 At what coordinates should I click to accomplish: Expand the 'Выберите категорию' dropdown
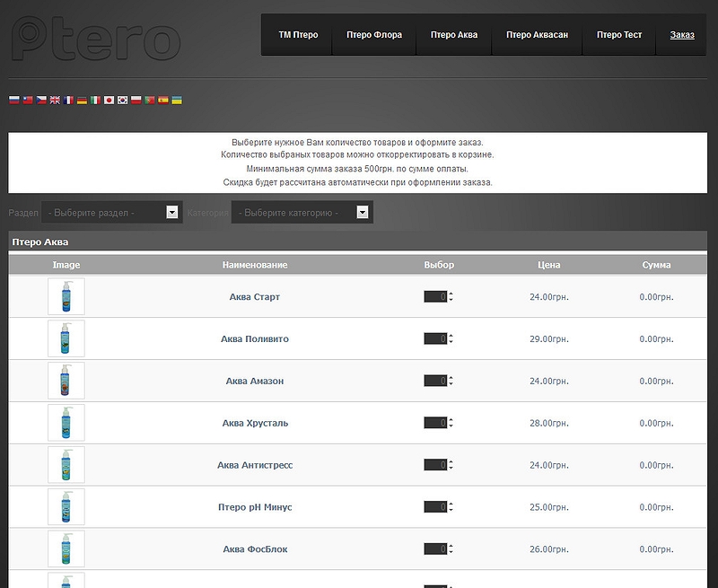302,213
